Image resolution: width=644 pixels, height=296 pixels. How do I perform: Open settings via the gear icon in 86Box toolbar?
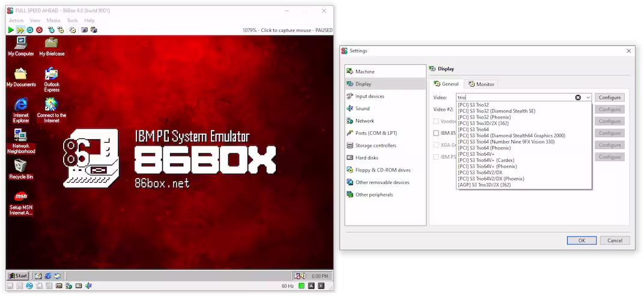click(72, 30)
